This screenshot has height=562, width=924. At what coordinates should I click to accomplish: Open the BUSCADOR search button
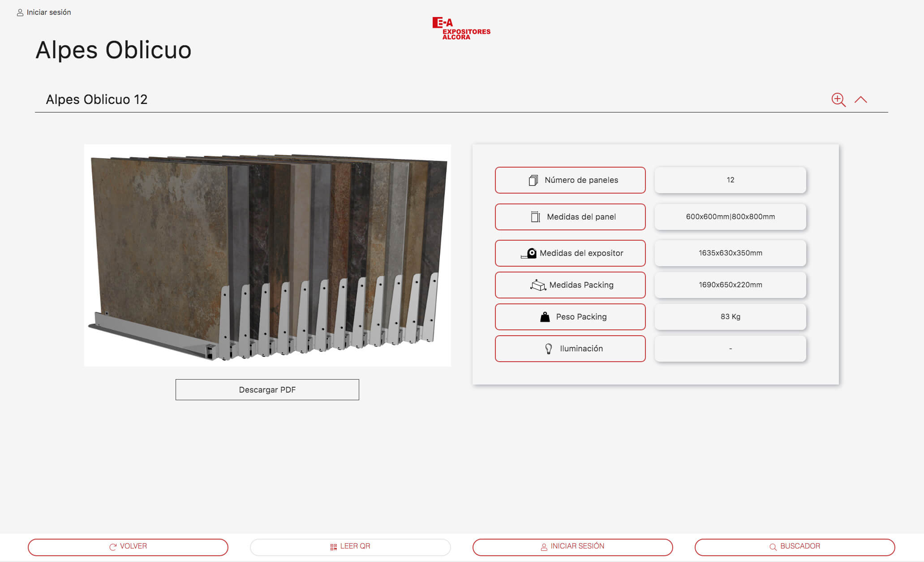coord(795,546)
